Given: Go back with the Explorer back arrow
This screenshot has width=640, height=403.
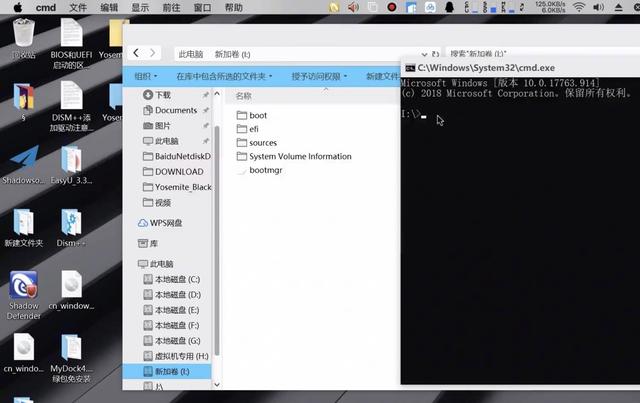Looking at the screenshot, I should click(x=136, y=53).
